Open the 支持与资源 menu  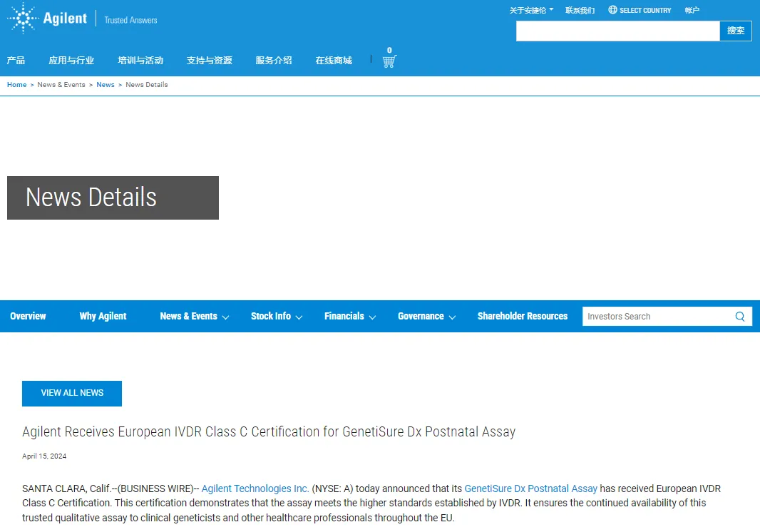(x=210, y=60)
